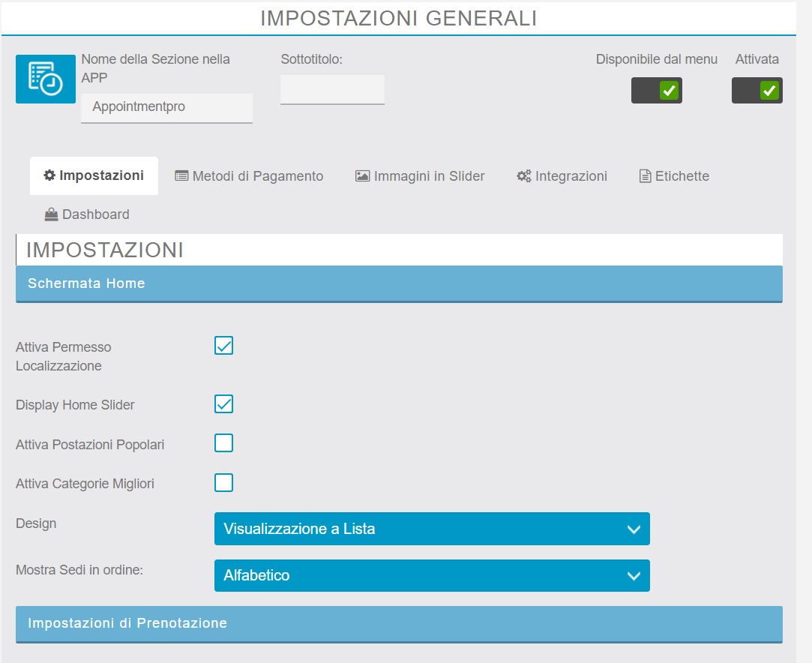
Task: Click the credit card icon for Metodi di Pagamento
Action: coord(181,176)
